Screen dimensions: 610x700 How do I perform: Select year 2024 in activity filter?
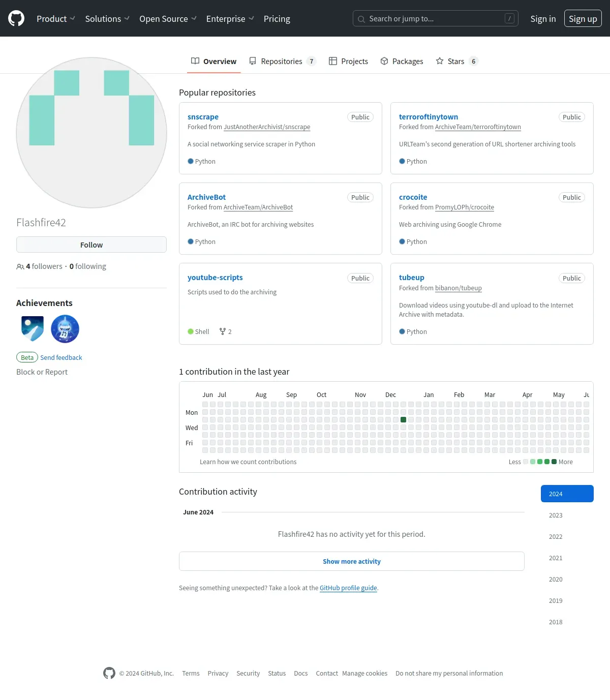tap(567, 494)
